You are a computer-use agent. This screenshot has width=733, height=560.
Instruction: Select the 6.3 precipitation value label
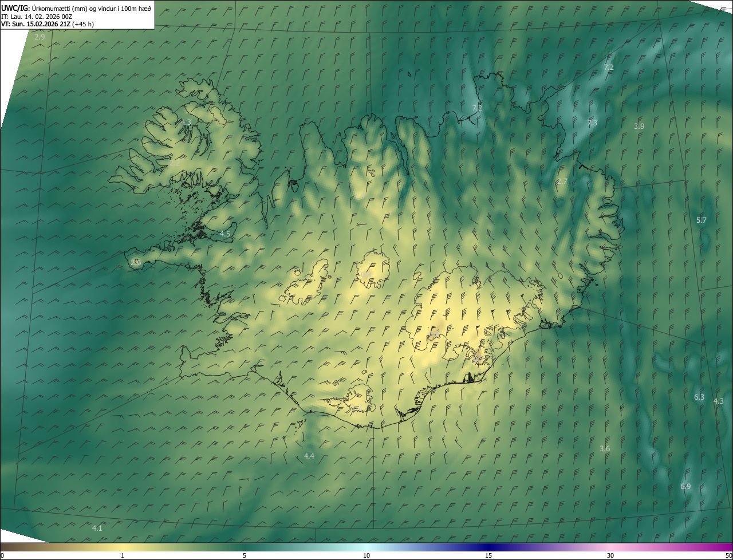pos(699,397)
